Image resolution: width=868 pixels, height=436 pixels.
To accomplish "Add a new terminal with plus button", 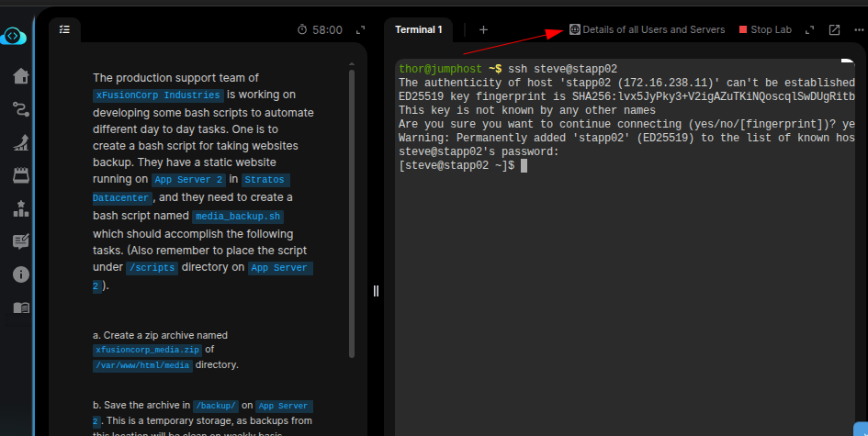I will pos(483,29).
